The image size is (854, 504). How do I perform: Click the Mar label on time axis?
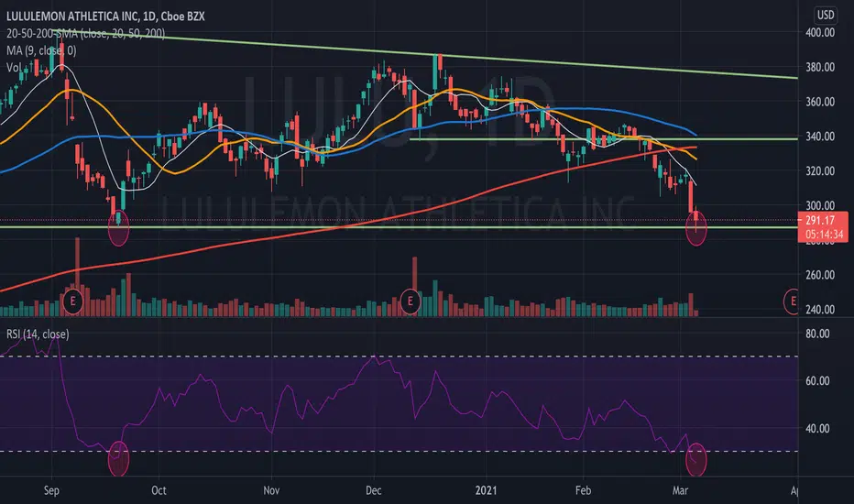pyautogui.click(x=680, y=490)
